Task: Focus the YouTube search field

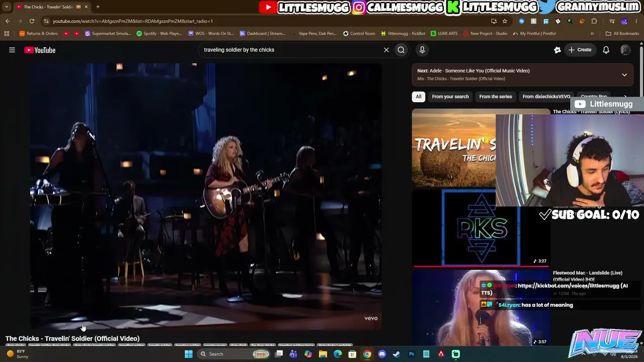Action: pyautogui.click(x=292, y=50)
